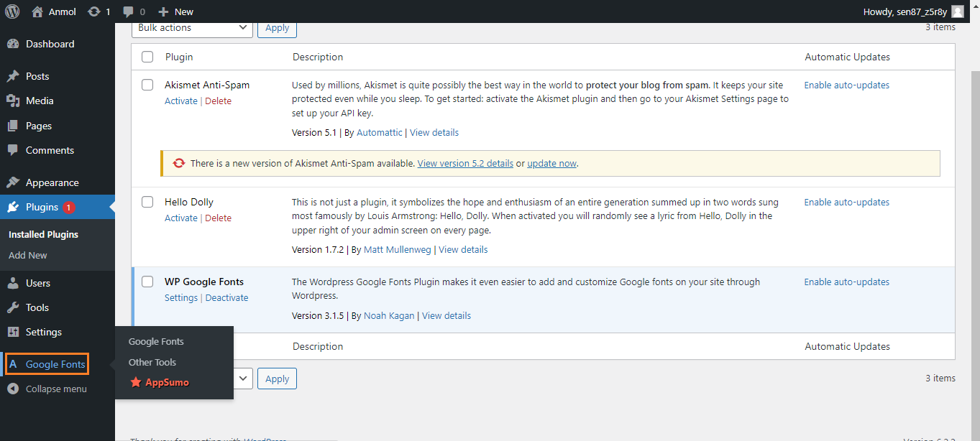Check the Hello Dolly checkbox
Screen dimensions: 980x441
(147, 202)
